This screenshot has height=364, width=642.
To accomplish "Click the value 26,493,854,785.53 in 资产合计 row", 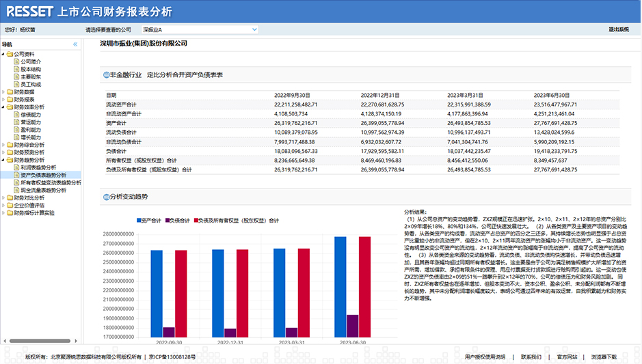I will click(x=469, y=123).
